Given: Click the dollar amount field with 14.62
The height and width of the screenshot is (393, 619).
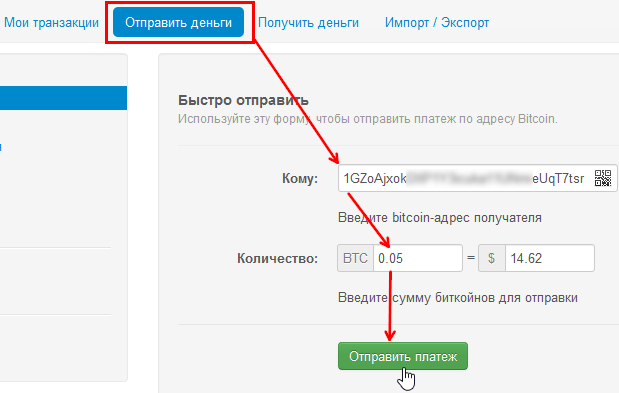Looking at the screenshot, I should 550,258.
